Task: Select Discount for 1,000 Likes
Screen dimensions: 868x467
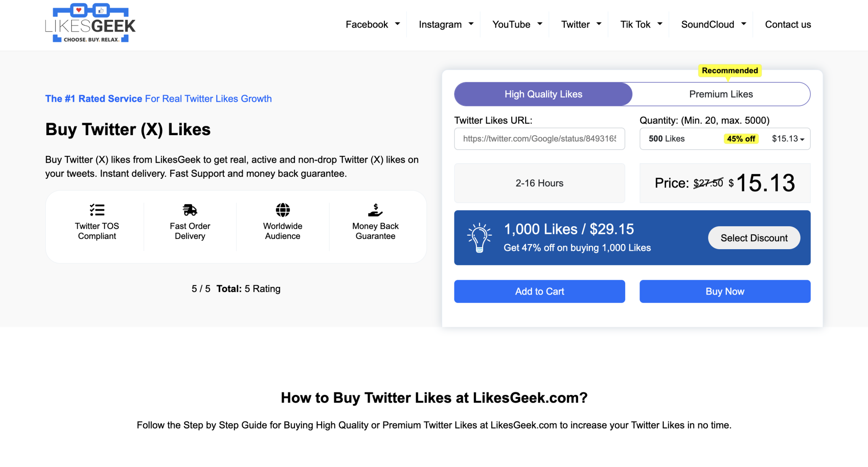Action: click(754, 238)
